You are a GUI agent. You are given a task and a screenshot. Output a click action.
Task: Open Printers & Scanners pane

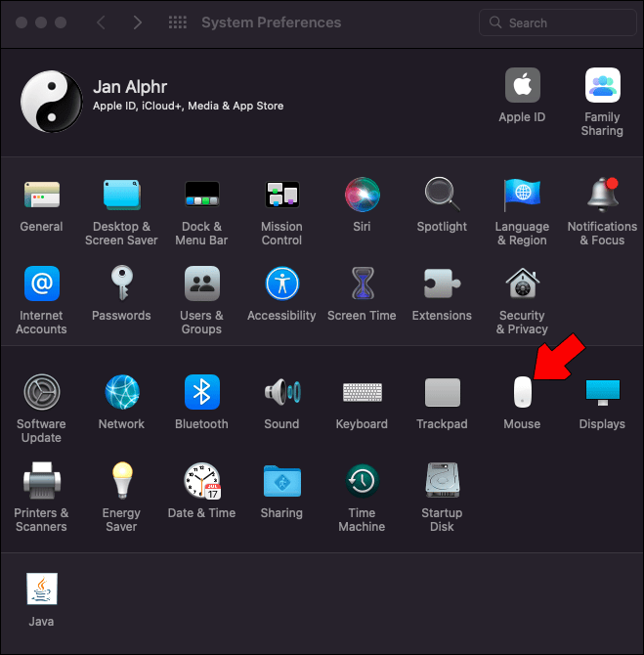pyautogui.click(x=41, y=481)
